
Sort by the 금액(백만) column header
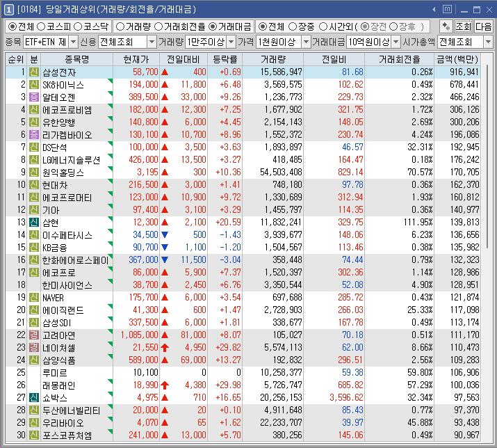[457, 59]
